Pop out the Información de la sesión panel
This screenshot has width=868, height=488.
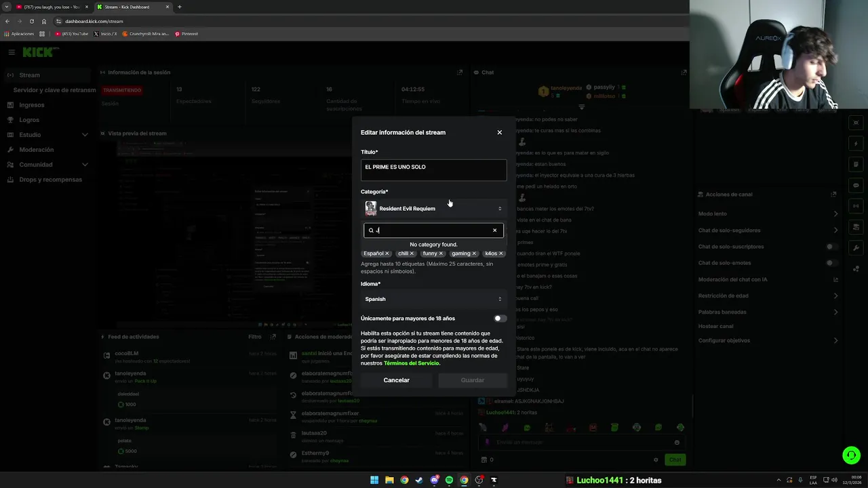(460, 73)
